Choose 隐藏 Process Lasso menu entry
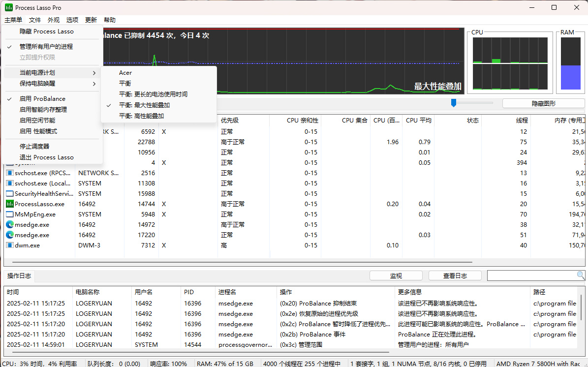 tap(53, 31)
